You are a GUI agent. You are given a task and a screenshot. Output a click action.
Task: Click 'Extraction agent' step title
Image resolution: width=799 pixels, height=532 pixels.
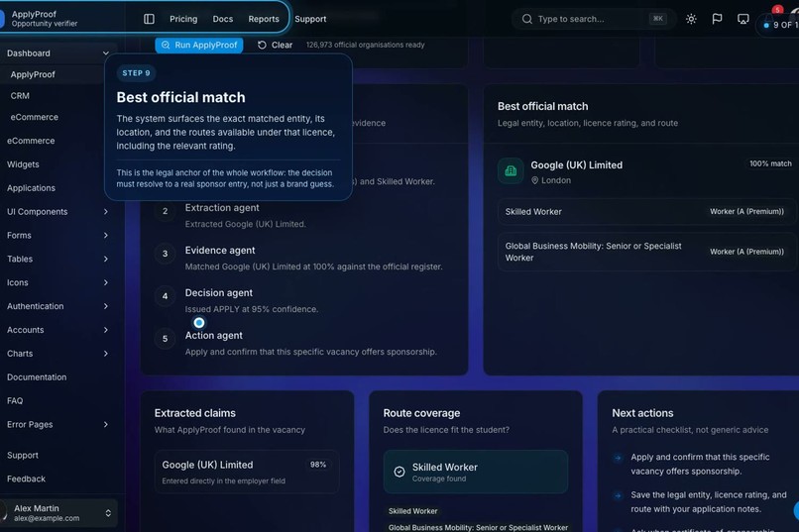(x=222, y=208)
